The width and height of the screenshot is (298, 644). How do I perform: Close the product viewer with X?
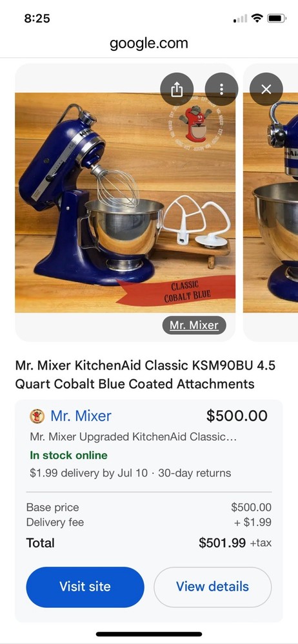click(x=266, y=89)
